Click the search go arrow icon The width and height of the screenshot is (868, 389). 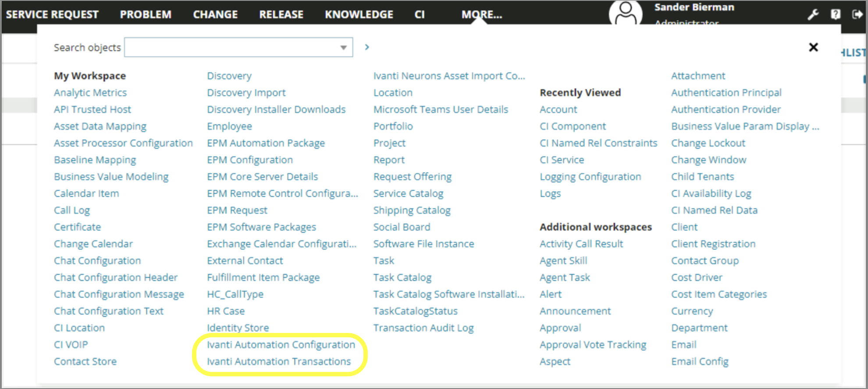coord(367,47)
